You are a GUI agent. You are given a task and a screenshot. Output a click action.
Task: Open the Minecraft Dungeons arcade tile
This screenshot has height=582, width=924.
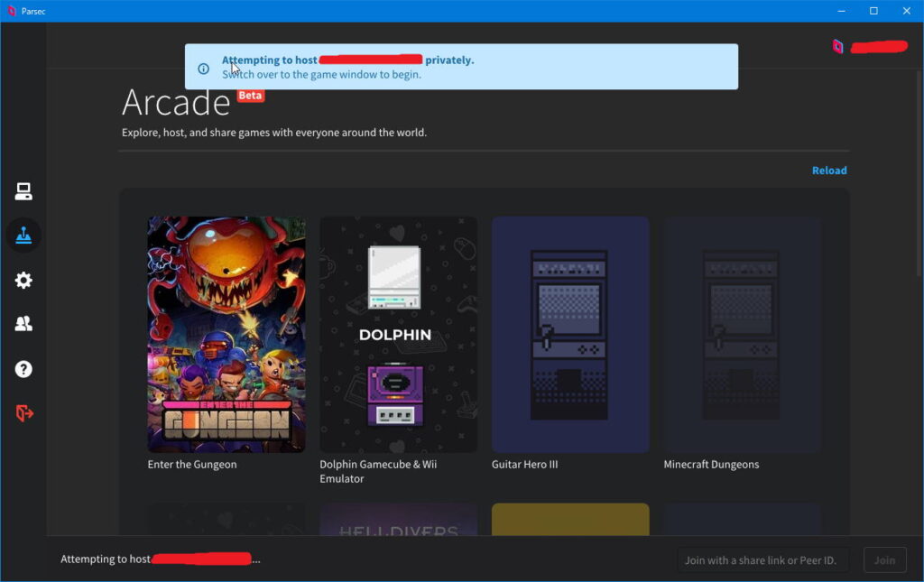coord(743,335)
